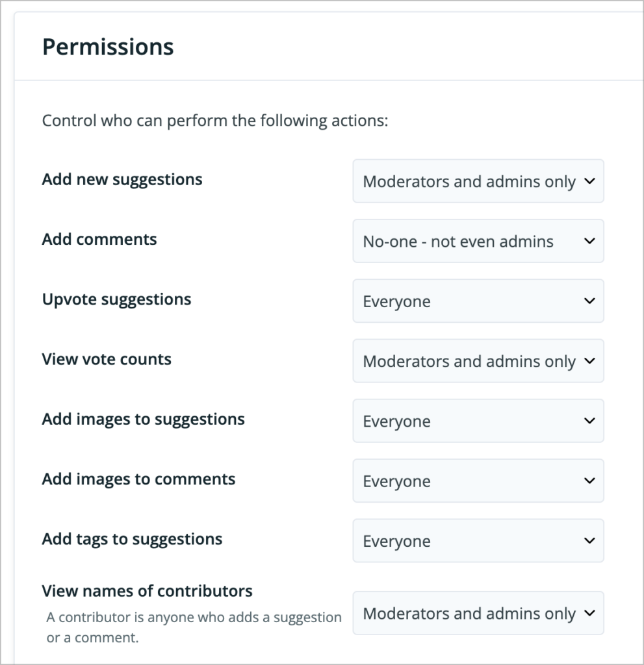Click the Add comments label

coord(99,239)
